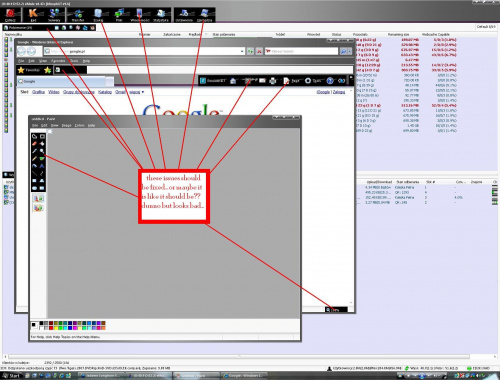
Task: Go to eMule Transfer toolbar icon
Action: pos(78,15)
